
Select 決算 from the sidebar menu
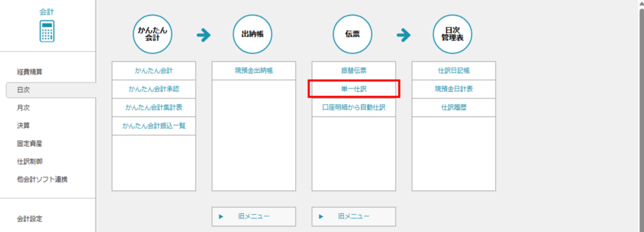coord(23,126)
